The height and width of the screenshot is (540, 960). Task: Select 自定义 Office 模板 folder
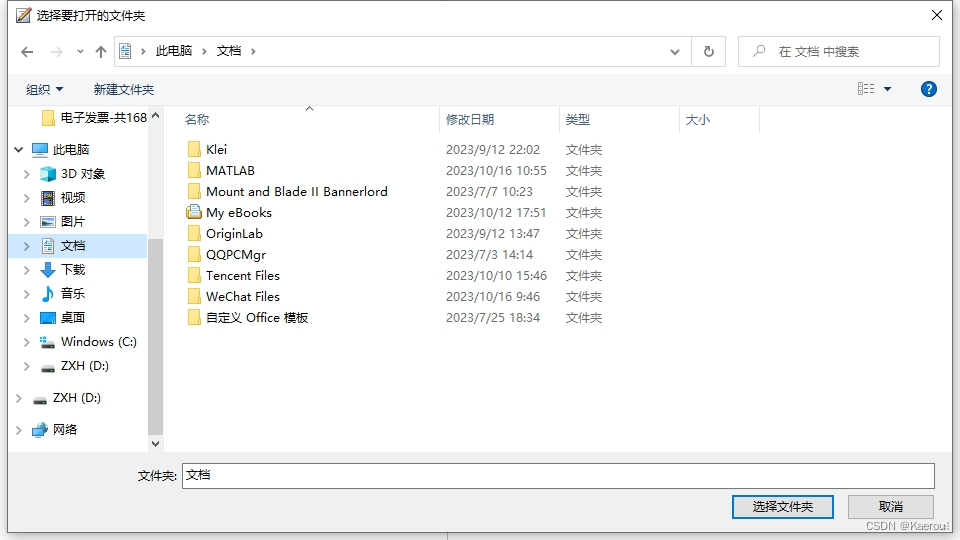pyautogui.click(x=248, y=318)
